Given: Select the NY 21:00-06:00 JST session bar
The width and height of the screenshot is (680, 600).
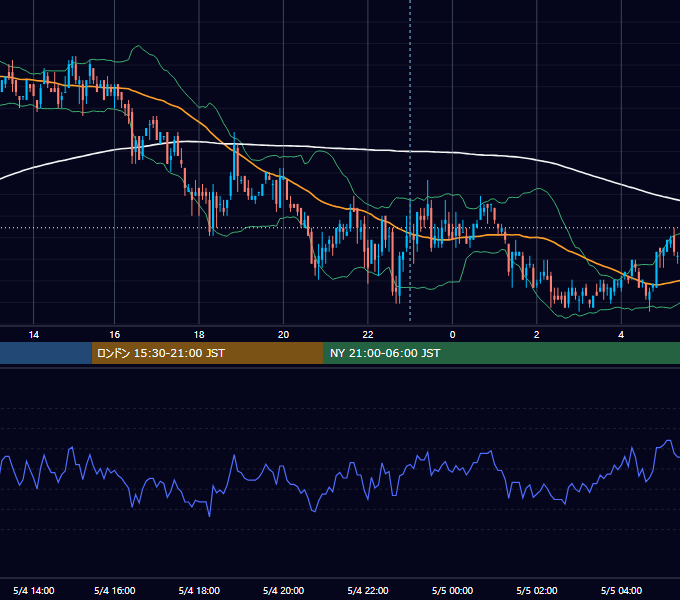Looking at the screenshot, I should pyautogui.click(x=502, y=353).
